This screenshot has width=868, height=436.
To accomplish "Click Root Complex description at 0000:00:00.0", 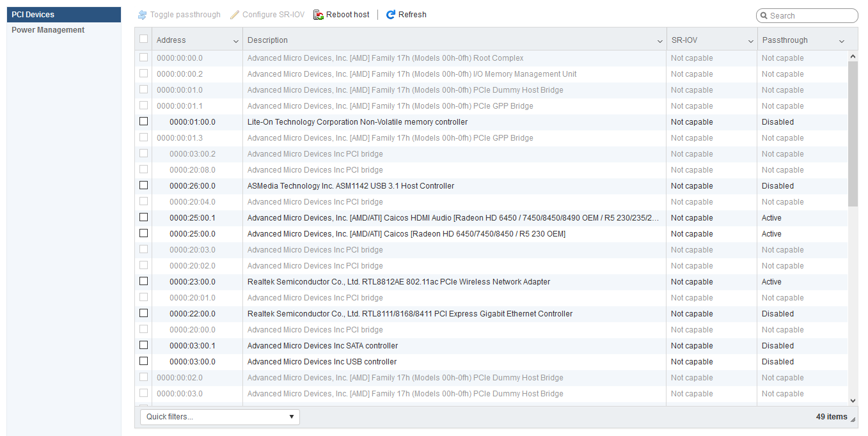I will (385, 58).
